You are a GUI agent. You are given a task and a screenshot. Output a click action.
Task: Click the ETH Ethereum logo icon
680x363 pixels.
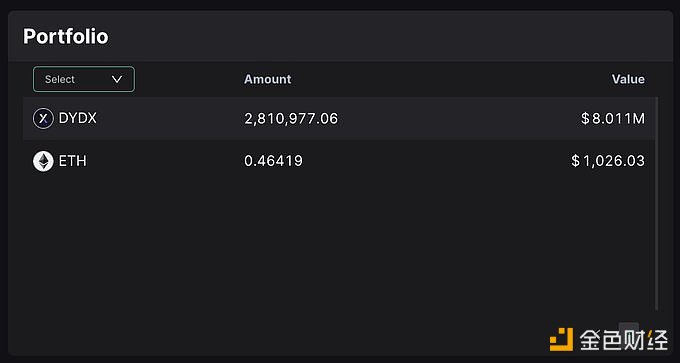[x=43, y=161]
